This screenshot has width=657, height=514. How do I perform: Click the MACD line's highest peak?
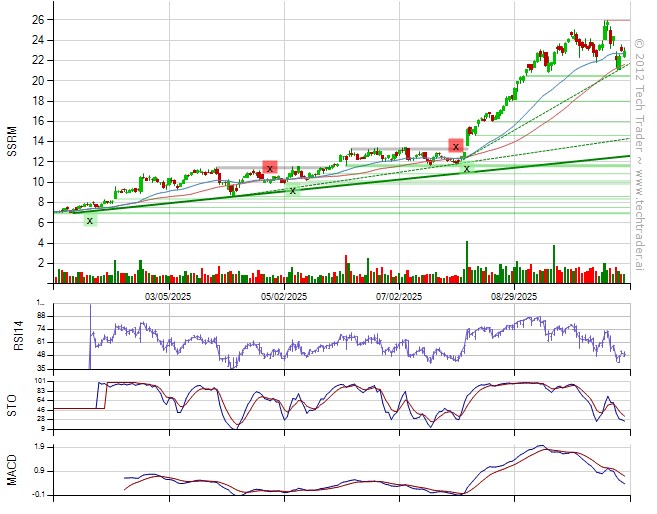pos(539,446)
